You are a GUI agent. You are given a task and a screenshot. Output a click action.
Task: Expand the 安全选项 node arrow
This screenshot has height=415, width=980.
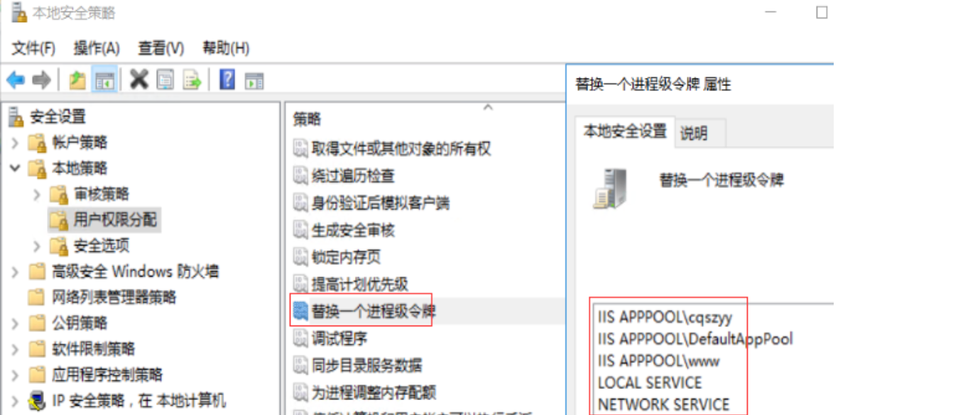(x=37, y=246)
